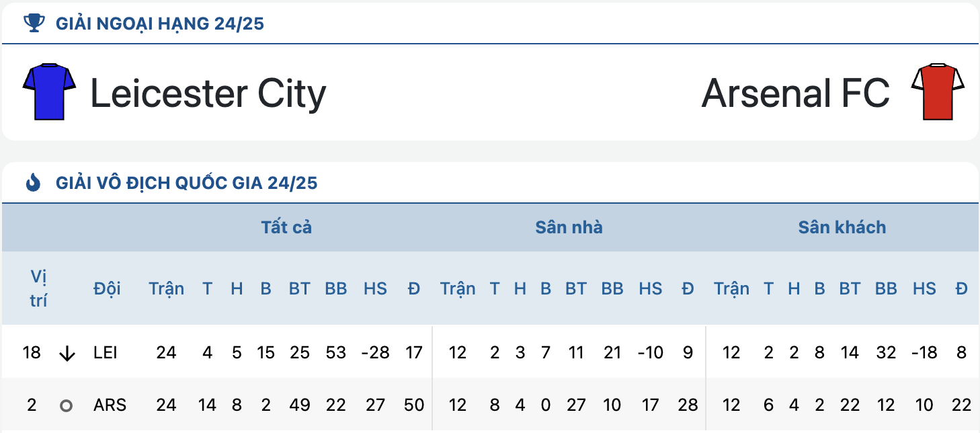Click the ARS team abbreviation in table
The width and height of the screenshot is (980, 433).
pyautogui.click(x=110, y=405)
